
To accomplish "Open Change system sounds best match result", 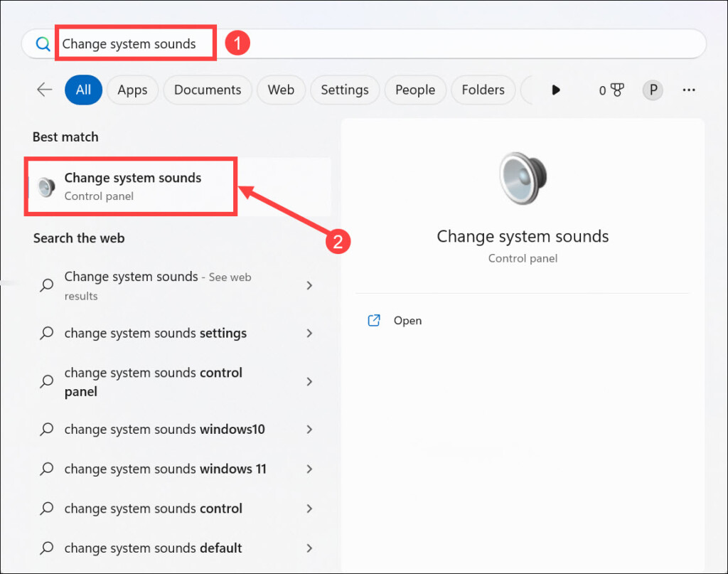I will coord(132,186).
